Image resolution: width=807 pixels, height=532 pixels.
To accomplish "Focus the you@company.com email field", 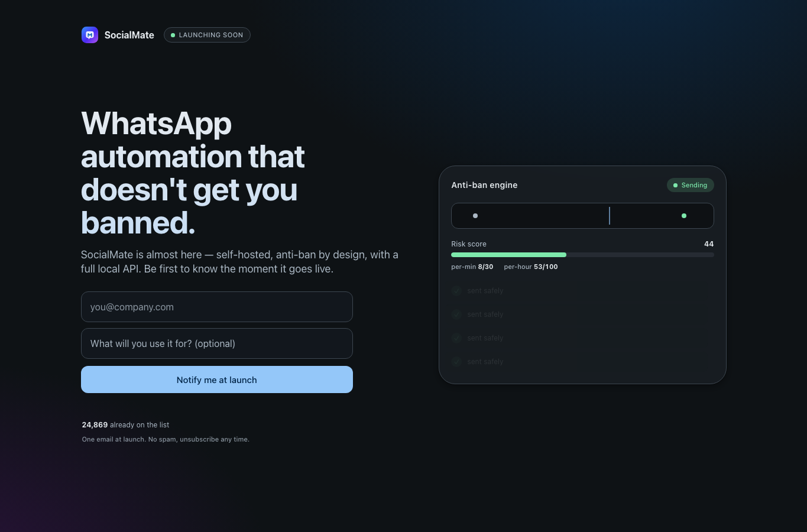I will (217, 307).
